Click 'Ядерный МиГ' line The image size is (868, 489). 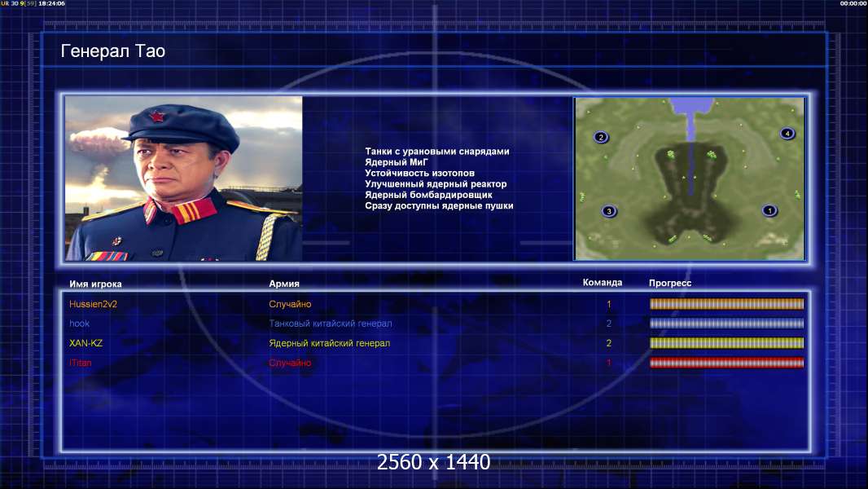coord(397,162)
